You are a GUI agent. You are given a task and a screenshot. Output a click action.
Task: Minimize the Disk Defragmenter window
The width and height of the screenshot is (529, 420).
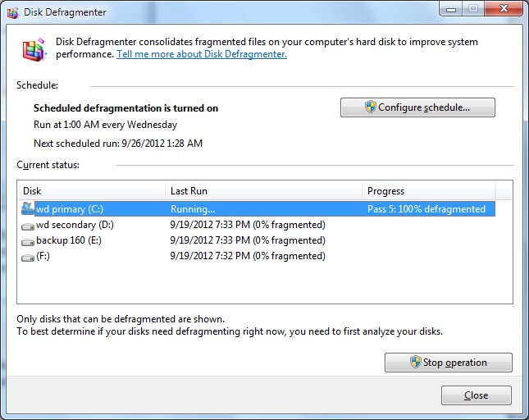[x=451, y=9]
